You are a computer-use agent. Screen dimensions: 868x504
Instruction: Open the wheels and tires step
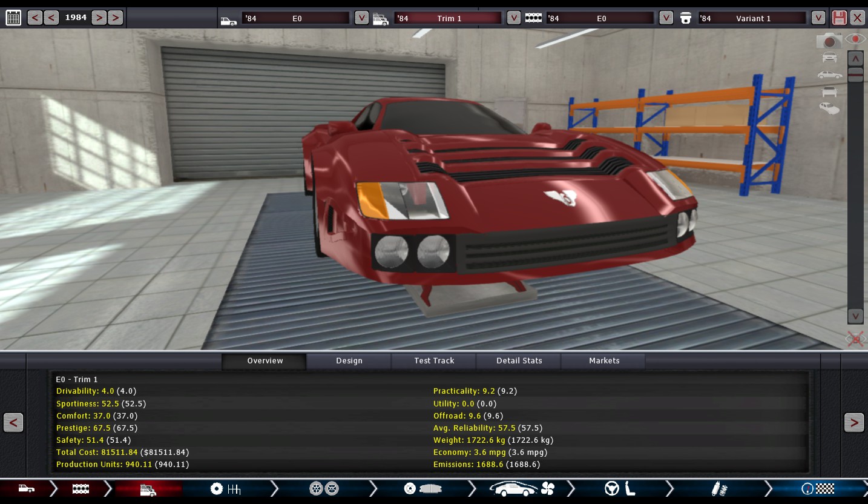pos(324,489)
